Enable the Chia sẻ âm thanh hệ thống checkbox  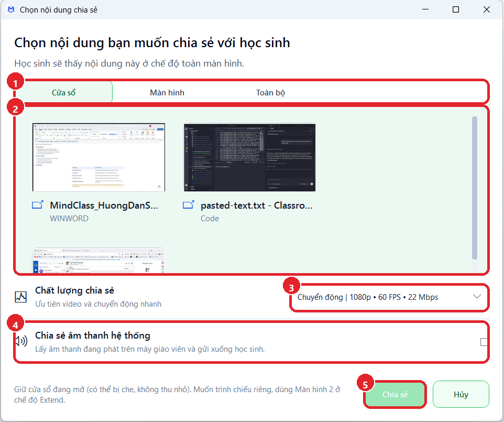click(x=484, y=342)
